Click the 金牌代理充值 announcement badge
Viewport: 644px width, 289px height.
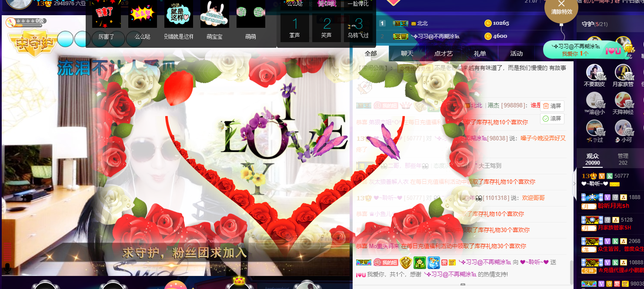tap(416, 68)
